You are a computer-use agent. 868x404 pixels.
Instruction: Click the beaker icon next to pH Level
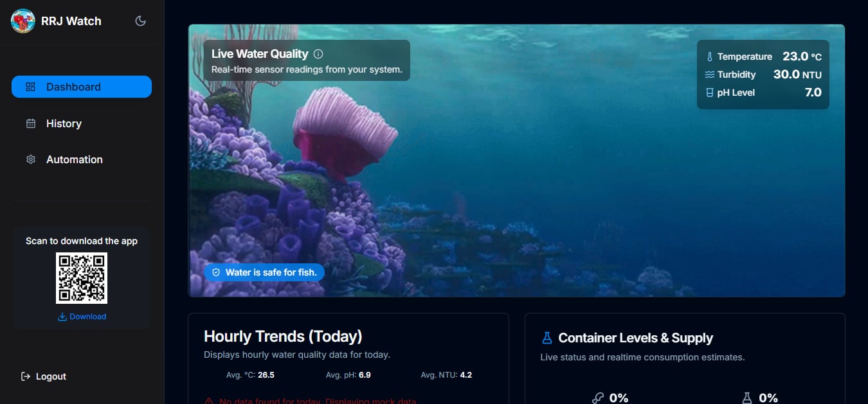point(710,92)
